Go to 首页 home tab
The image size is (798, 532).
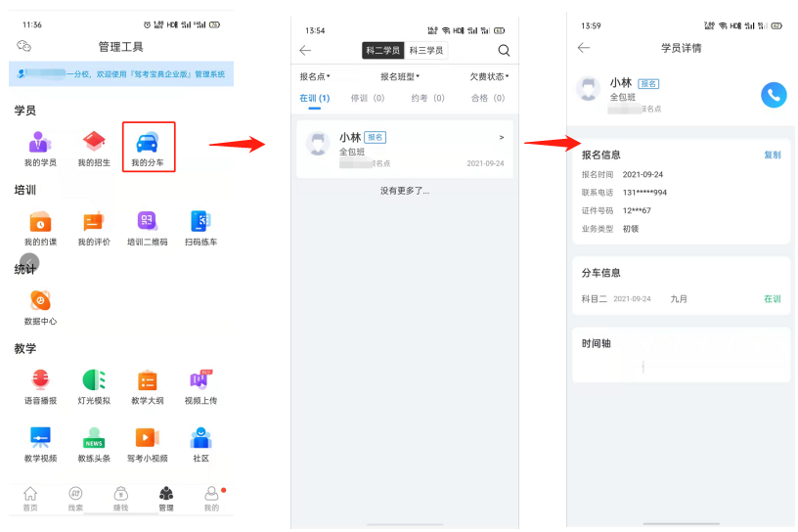(30, 499)
